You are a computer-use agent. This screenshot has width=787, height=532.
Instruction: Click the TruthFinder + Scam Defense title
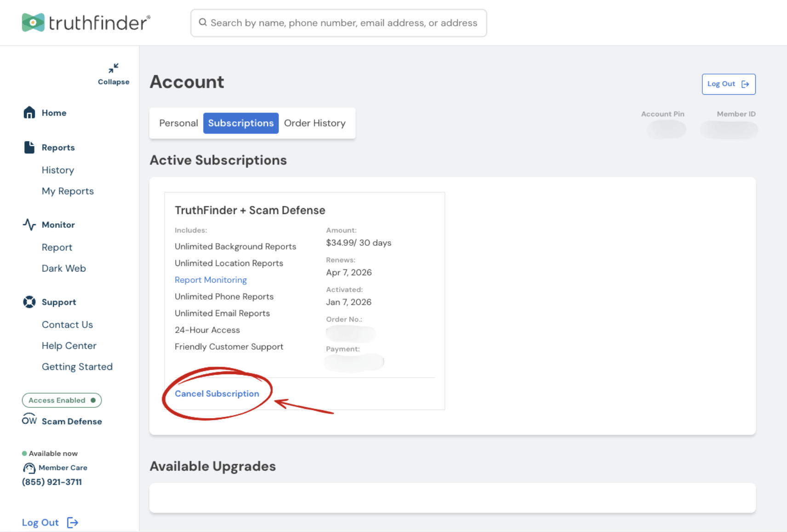[250, 210]
